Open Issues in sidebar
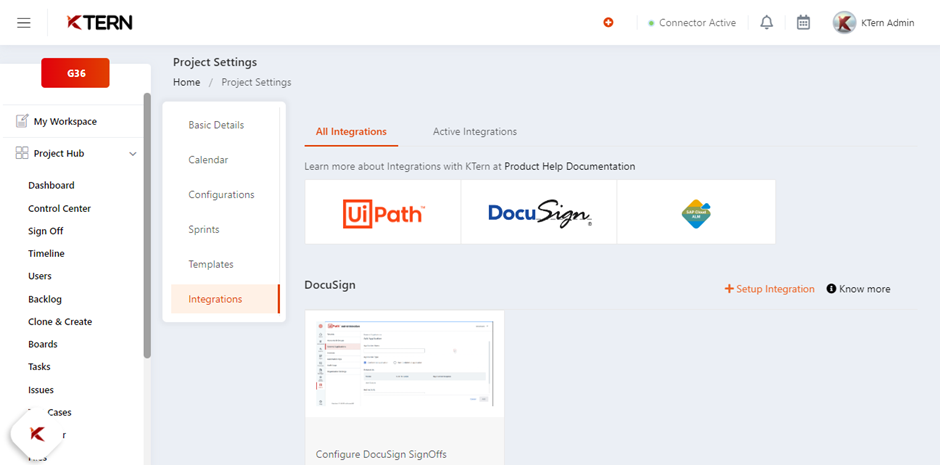The width and height of the screenshot is (940, 465). pyautogui.click(x=41, y=390)
